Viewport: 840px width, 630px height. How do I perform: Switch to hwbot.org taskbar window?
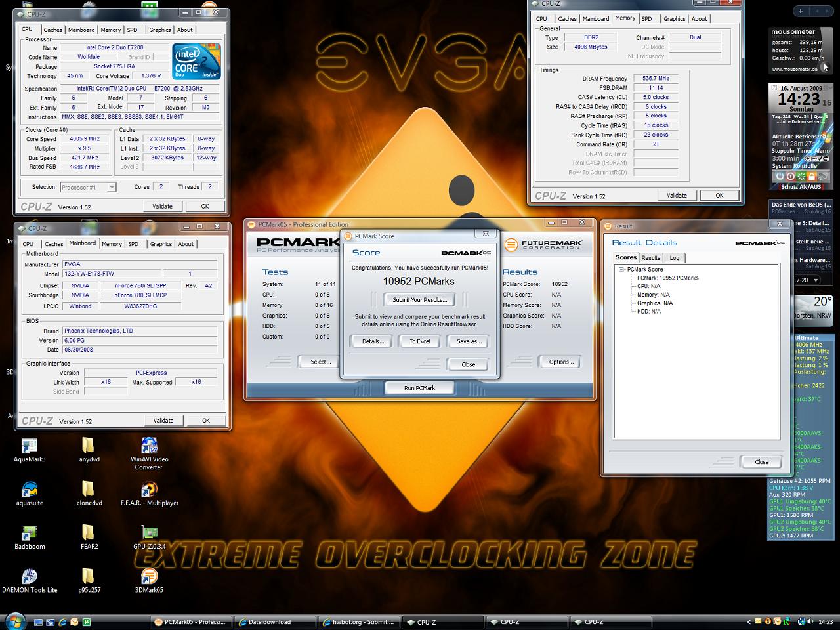(358, 622)
